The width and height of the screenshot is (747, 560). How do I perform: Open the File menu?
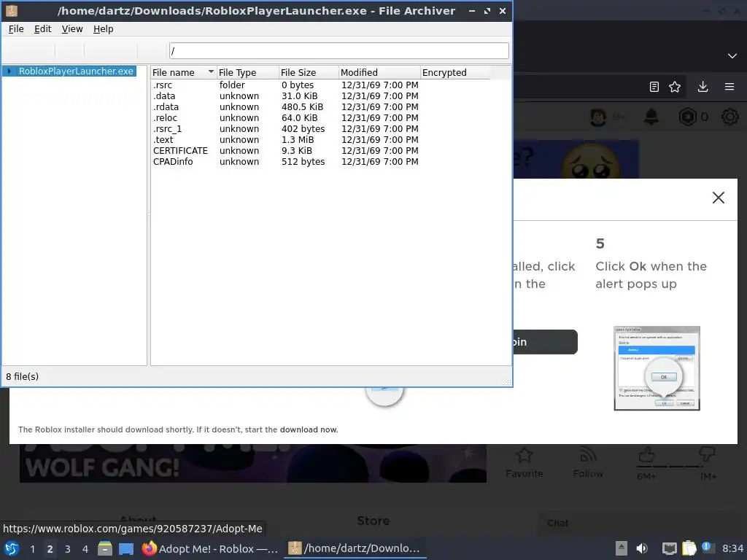click(16, 29)
